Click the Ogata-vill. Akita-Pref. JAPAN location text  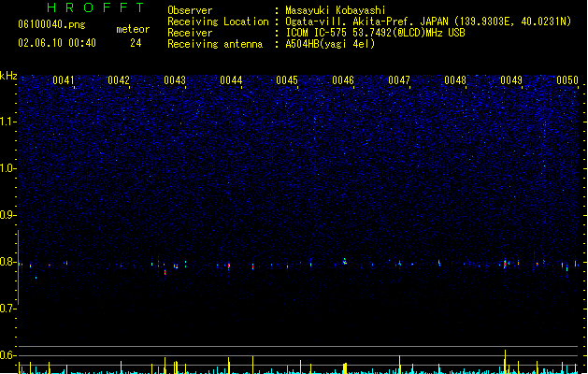pos(428,22)
